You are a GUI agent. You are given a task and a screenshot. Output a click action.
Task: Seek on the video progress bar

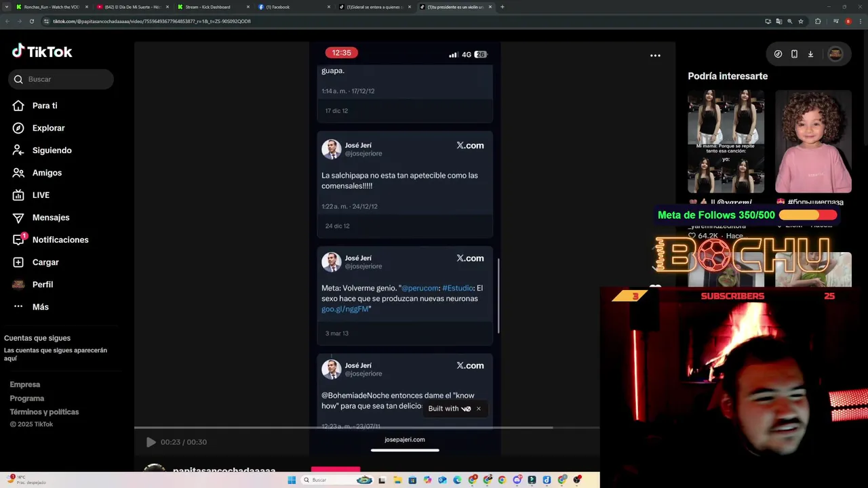pos(366,428)
